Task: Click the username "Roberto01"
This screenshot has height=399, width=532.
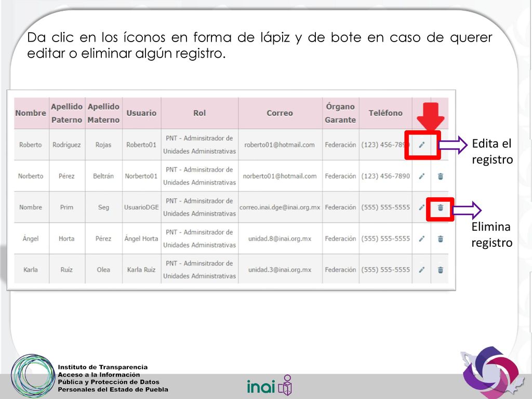Action: [x=141, y=145]
